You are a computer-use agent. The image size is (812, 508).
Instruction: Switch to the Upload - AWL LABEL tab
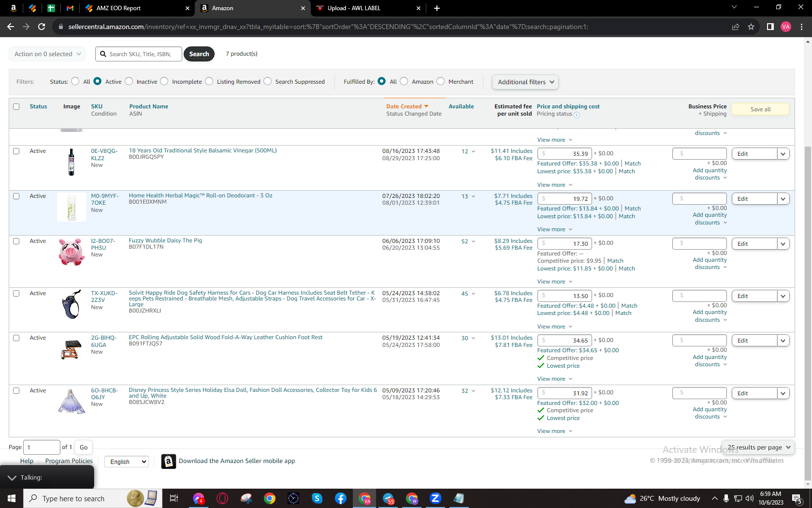[x=368, y=8]
